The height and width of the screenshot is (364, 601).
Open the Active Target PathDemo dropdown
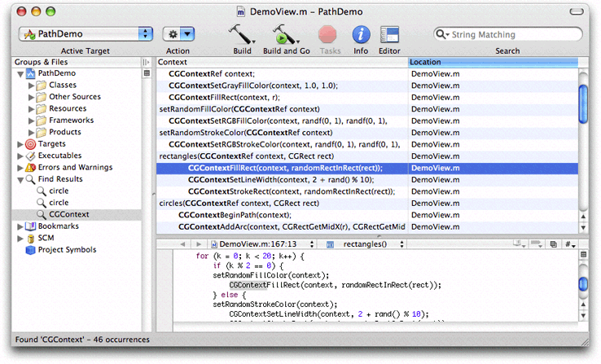(86, 34)
